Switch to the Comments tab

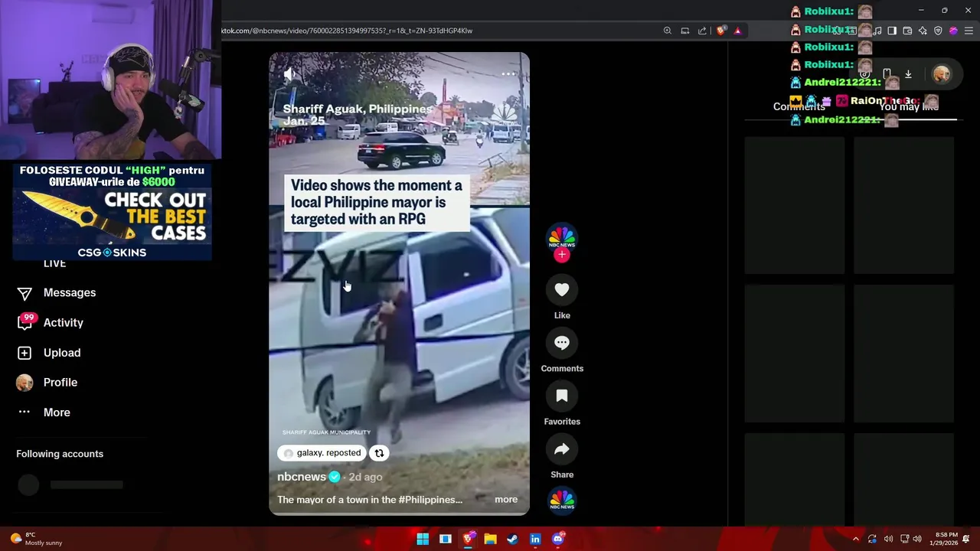tap(799, 106)
